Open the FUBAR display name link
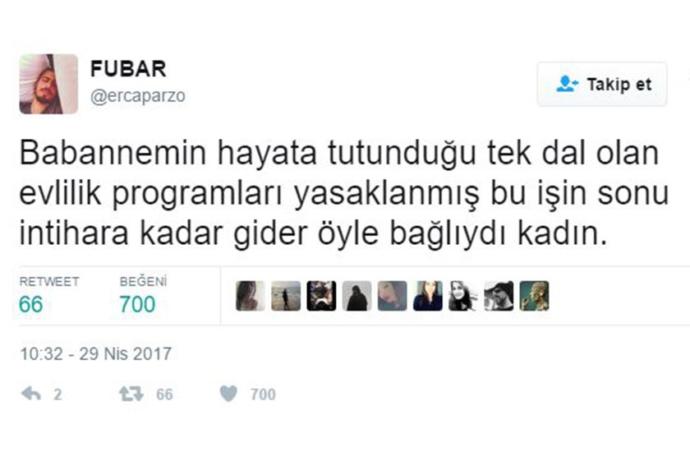The width and height of the screenshot is (690, 466). pos(128,69)
